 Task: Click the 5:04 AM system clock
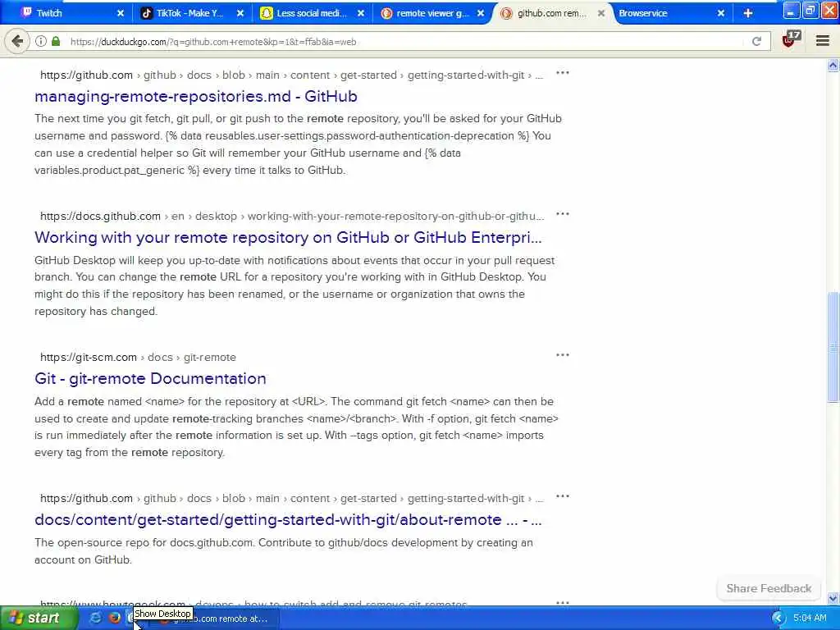tap(810, 619)
